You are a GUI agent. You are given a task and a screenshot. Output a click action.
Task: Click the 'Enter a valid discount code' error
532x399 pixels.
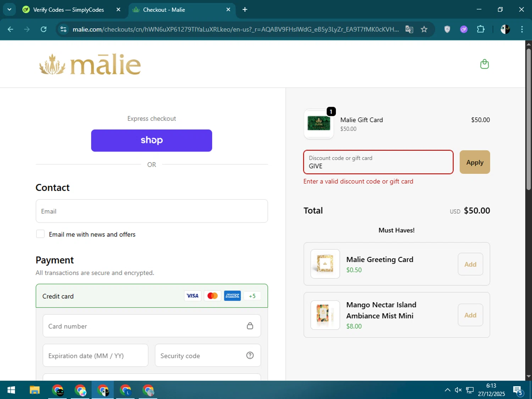coord(358,181)
